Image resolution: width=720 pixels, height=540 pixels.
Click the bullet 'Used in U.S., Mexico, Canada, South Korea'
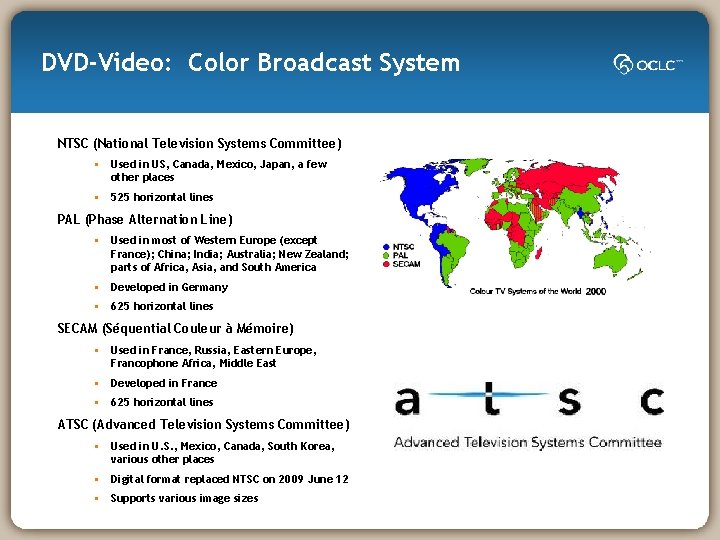tap(223, 452)
